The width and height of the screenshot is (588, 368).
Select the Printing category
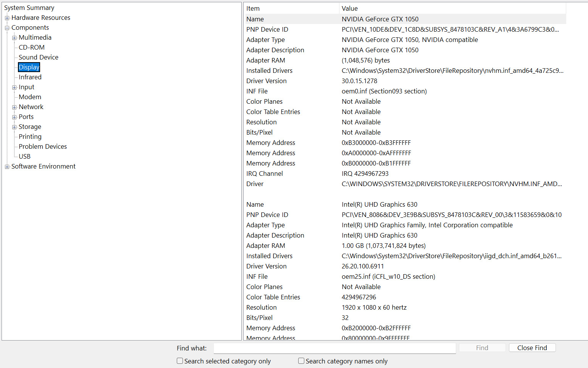(30, 137)
